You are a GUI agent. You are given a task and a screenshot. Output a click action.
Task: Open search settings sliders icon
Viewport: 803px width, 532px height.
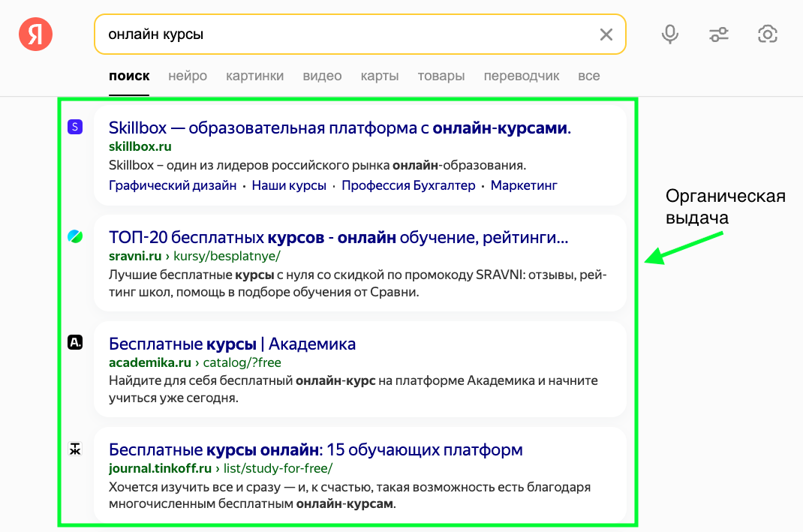718,35
